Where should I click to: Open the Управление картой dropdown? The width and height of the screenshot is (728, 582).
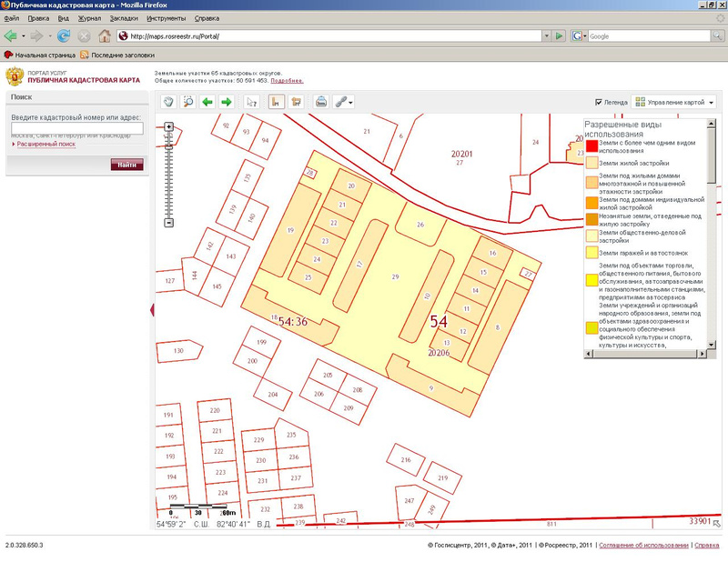(x=674, y=102)
